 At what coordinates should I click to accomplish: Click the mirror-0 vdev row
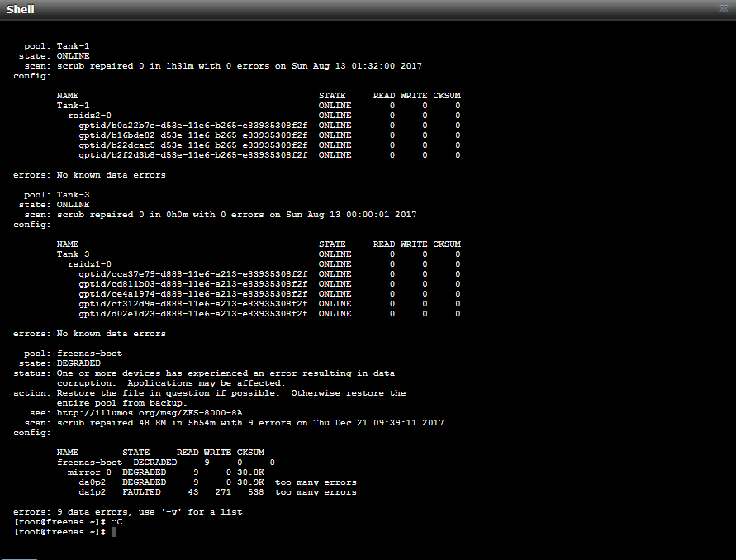[166, 472]
